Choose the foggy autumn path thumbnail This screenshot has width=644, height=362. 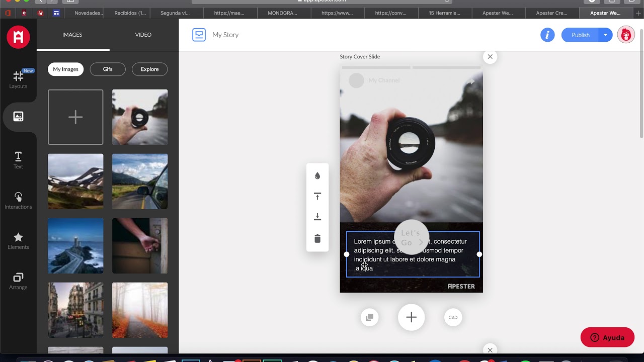pos(140,310)
